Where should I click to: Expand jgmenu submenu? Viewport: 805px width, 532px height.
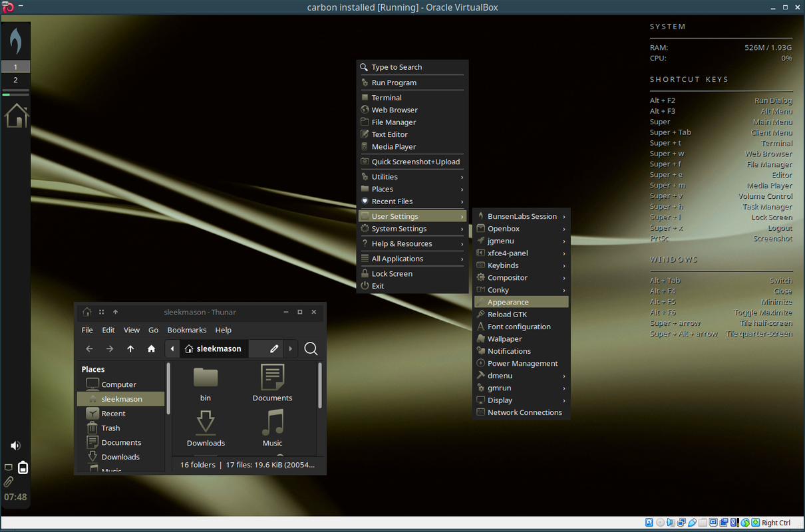(x=522, y=241)
